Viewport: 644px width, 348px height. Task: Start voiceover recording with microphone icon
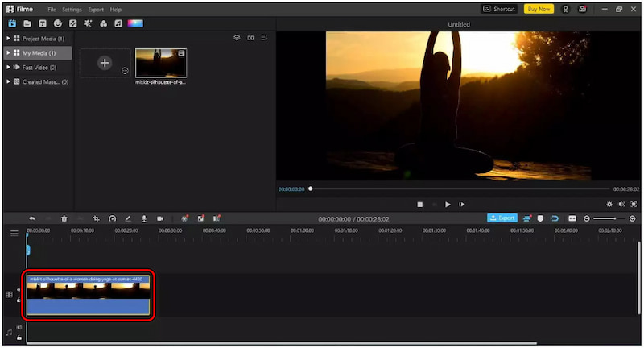144,218
